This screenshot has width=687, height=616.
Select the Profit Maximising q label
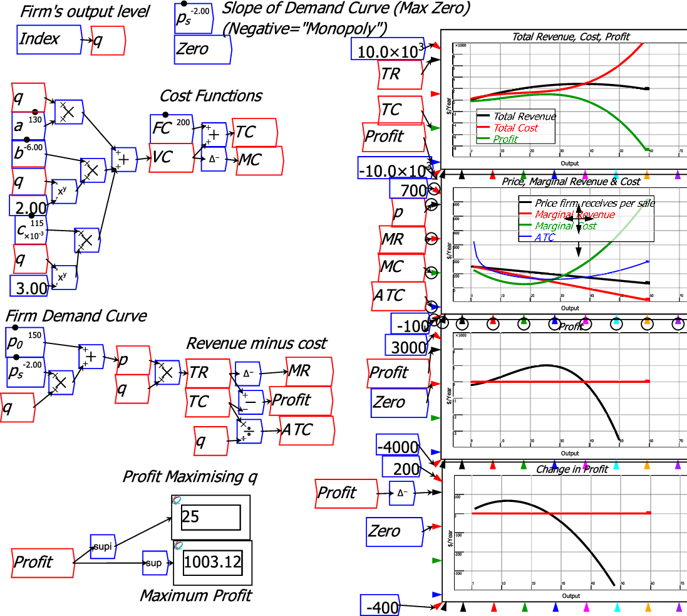click(x=190, y=477)
